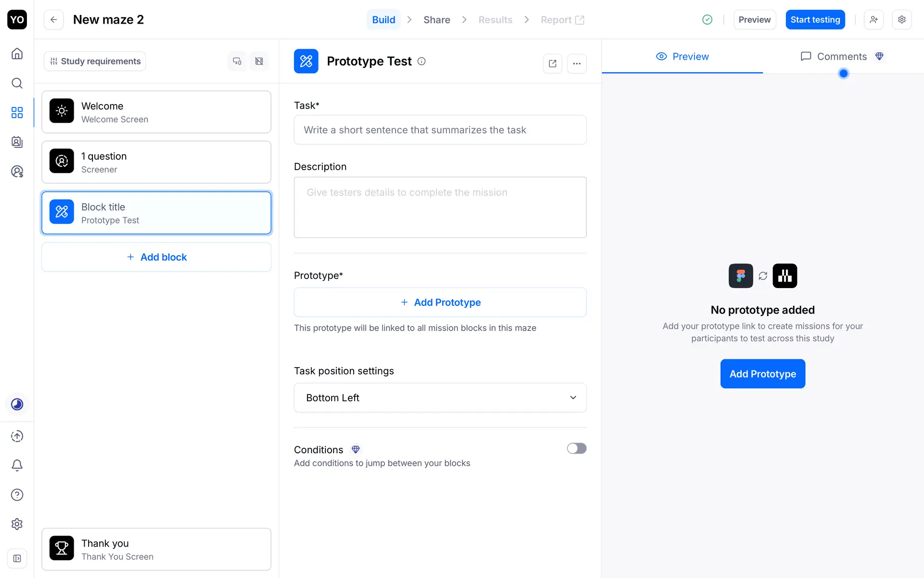This screenshot has width=924, height=578.
Task: Click the search magnifier sidebar icon
Action: tap(17, 83)
